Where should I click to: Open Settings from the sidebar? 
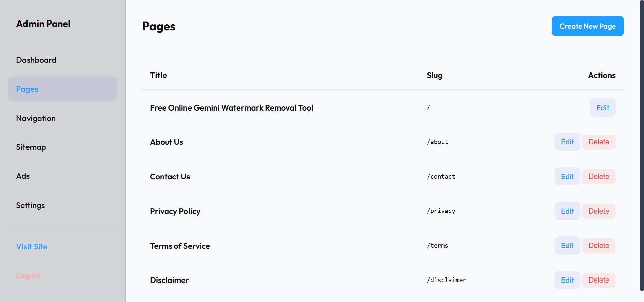(30, 205)
